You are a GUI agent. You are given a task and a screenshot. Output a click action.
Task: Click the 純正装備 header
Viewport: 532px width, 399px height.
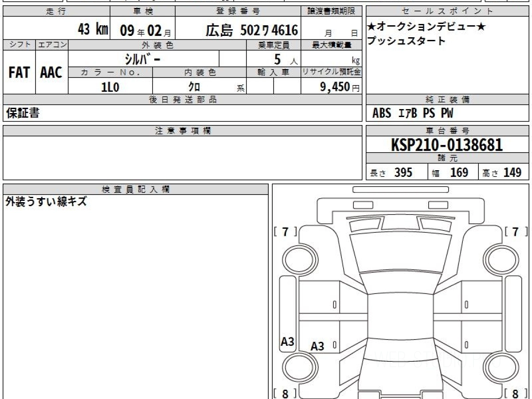pyautogui.click(x=447, y=100)
